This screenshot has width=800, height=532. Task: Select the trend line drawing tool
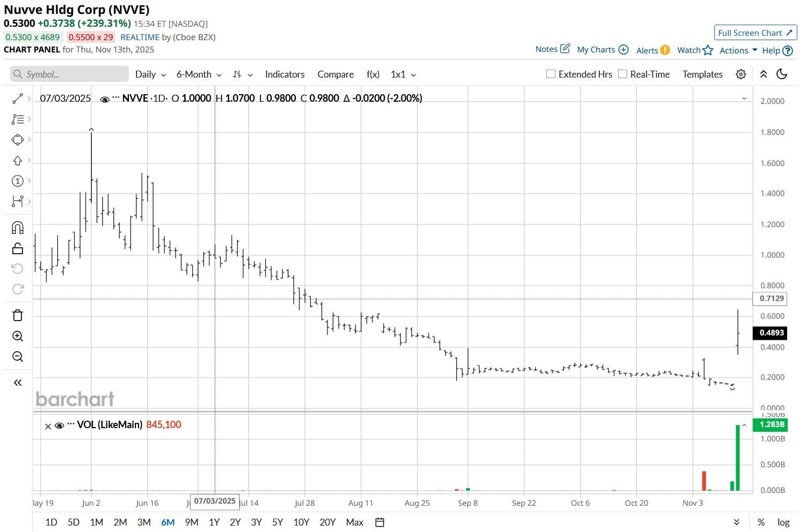tap(17, 98)
